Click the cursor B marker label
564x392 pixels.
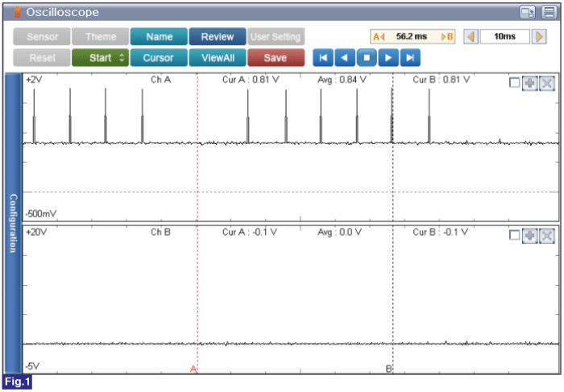389,369
